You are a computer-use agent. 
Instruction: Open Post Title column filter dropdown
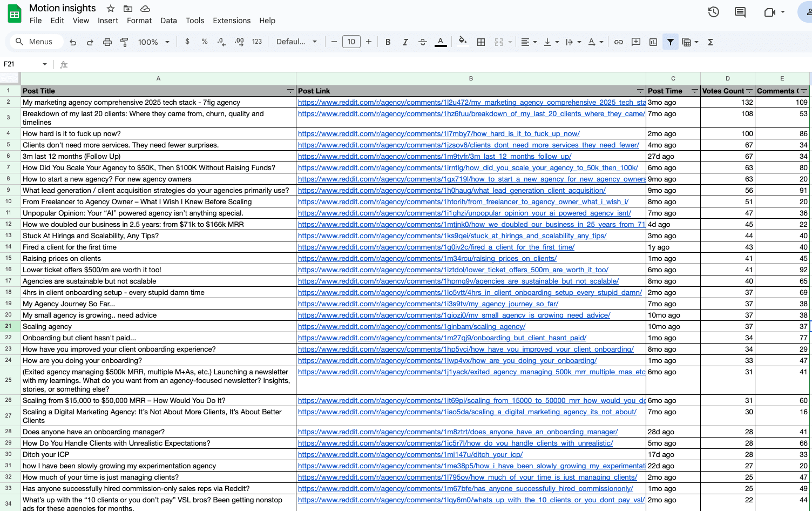[290, 91]
